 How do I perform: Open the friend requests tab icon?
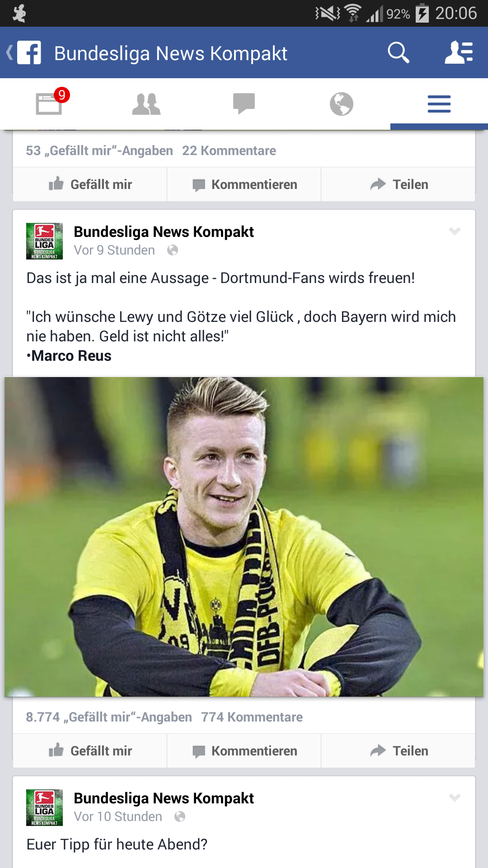[x=146, y=104]
